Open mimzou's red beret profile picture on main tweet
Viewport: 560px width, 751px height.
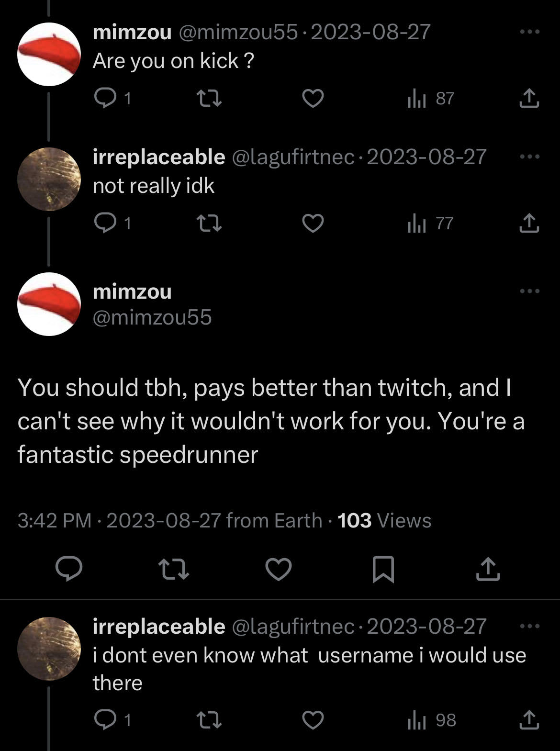pyautogui.click(x=49, y=304)
